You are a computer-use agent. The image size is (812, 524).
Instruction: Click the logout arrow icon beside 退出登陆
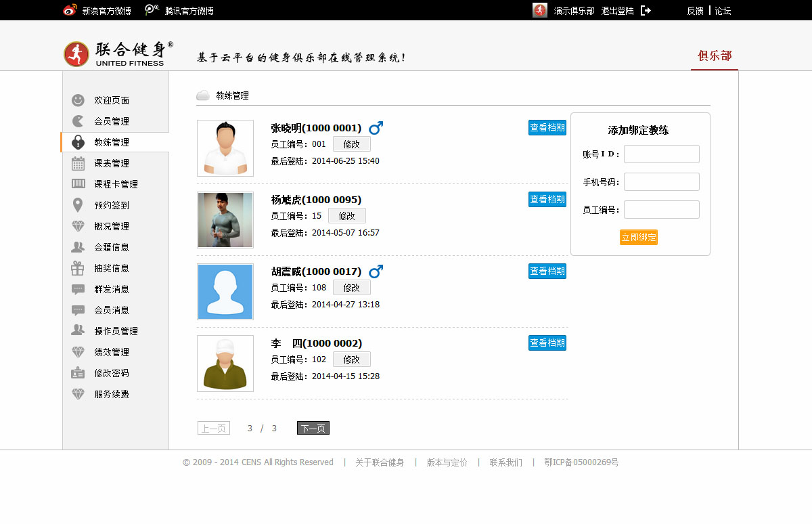(x=646, y=11)
